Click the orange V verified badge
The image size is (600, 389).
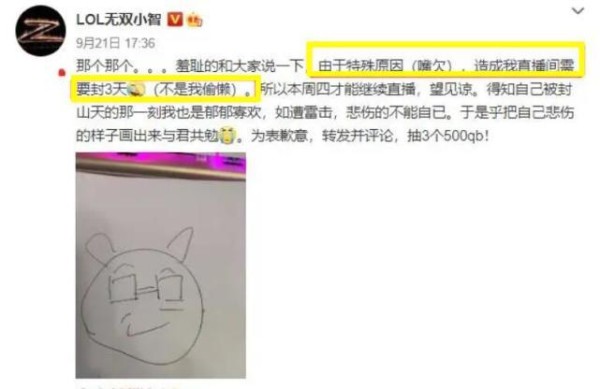click(x=175, y=19)
